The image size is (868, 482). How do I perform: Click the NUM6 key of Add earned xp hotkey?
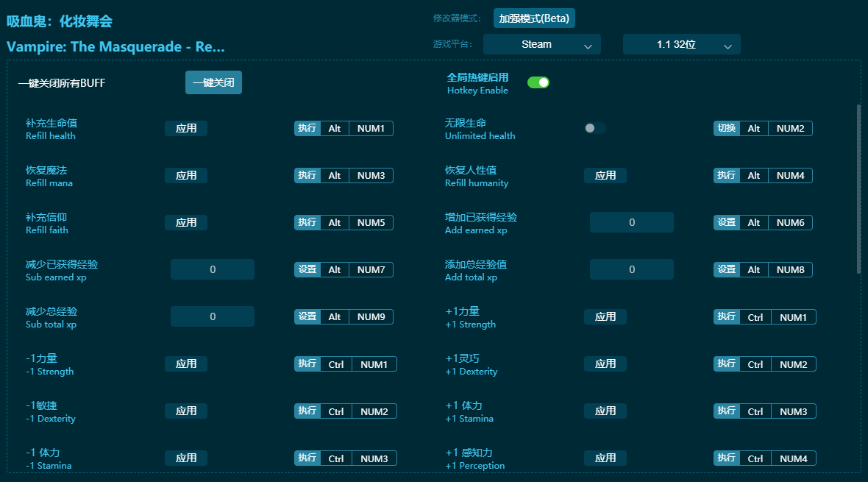click(790, 223)
